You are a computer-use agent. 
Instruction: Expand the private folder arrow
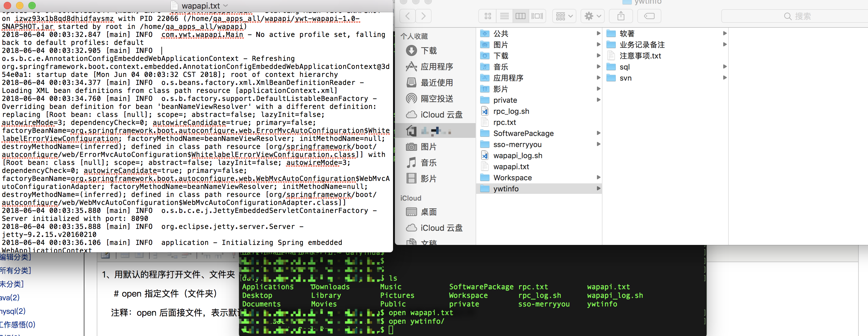(598, 100)
